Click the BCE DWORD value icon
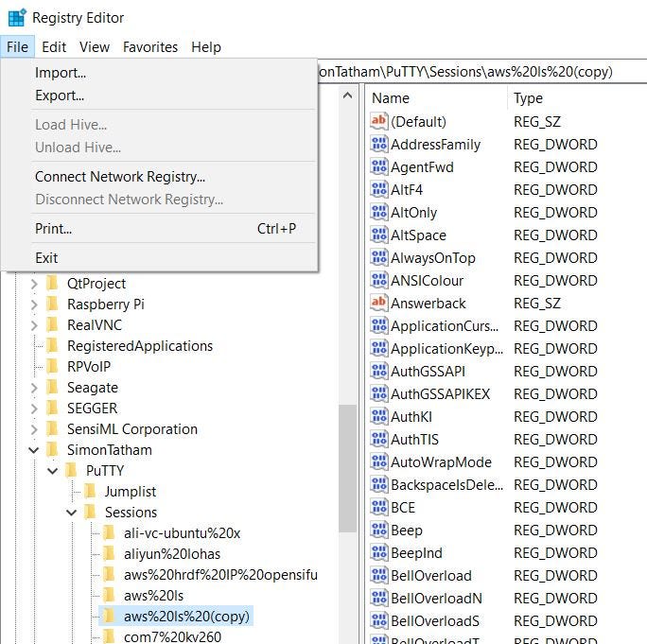 [x=378, y=507]
